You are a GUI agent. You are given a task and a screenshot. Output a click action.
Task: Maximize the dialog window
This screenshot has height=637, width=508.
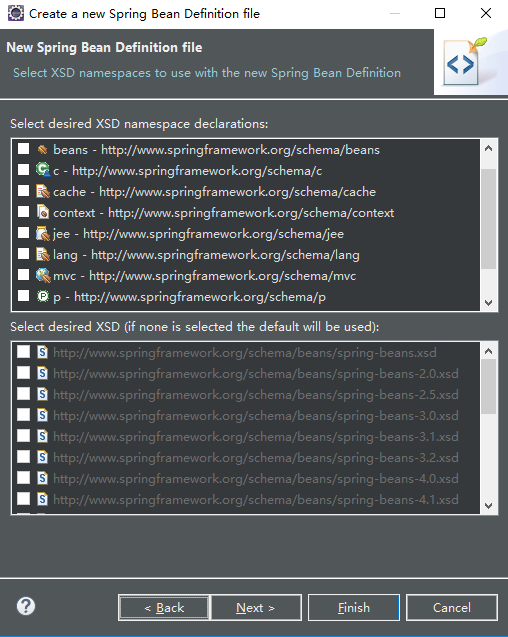tap(440, 13)
